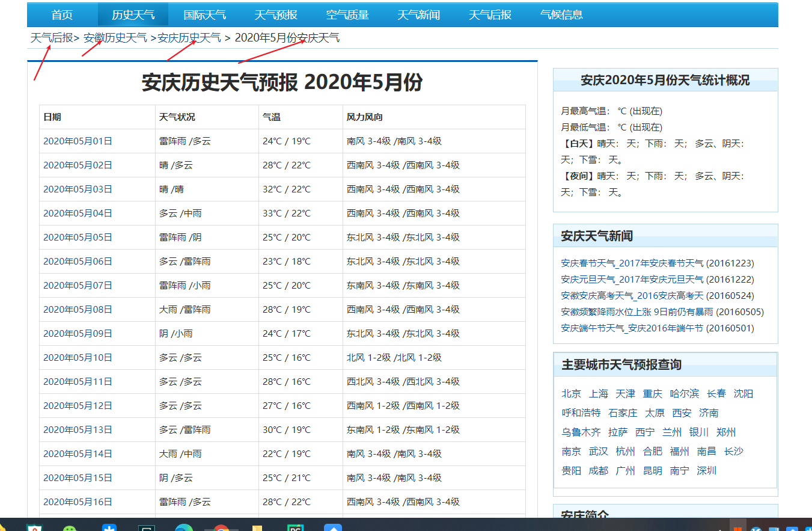Open the 2020年05月11日 date link
812x531 pixels.
[78, 382]
